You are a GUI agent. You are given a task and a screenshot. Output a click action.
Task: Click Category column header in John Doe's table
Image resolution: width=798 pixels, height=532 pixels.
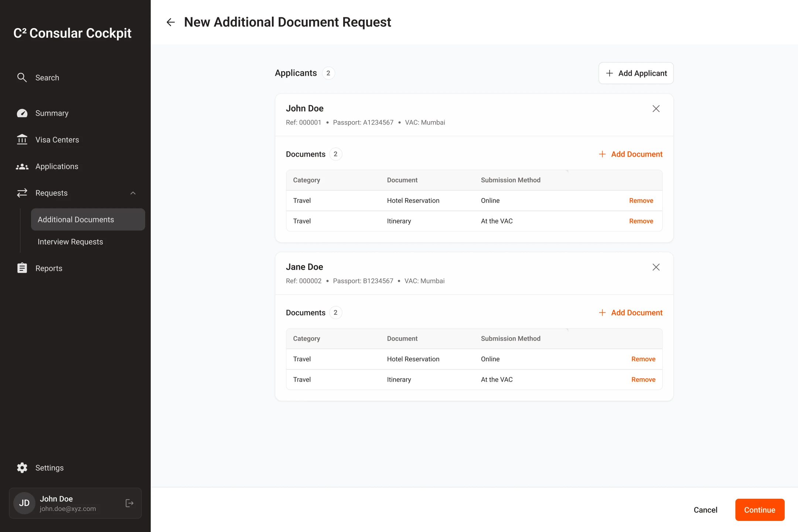306,180
